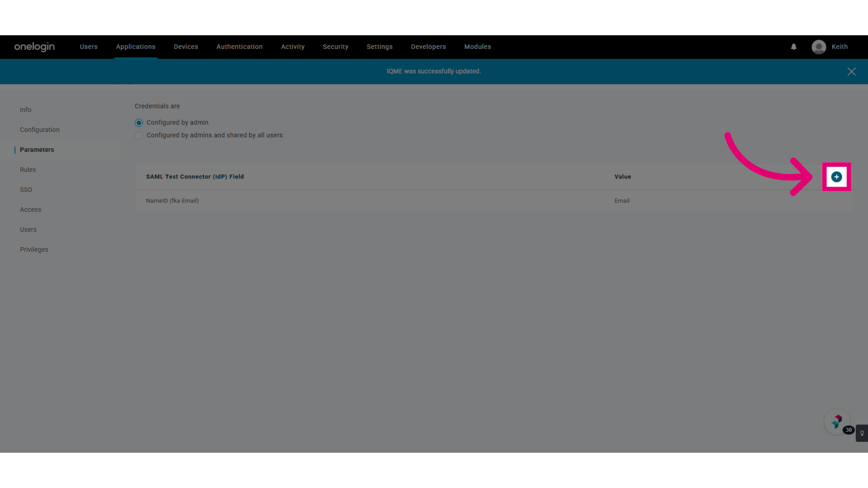Open the Modules top menu
This screenshot has width=868, height=488.
pyautogui.click(x=477, y=47)
